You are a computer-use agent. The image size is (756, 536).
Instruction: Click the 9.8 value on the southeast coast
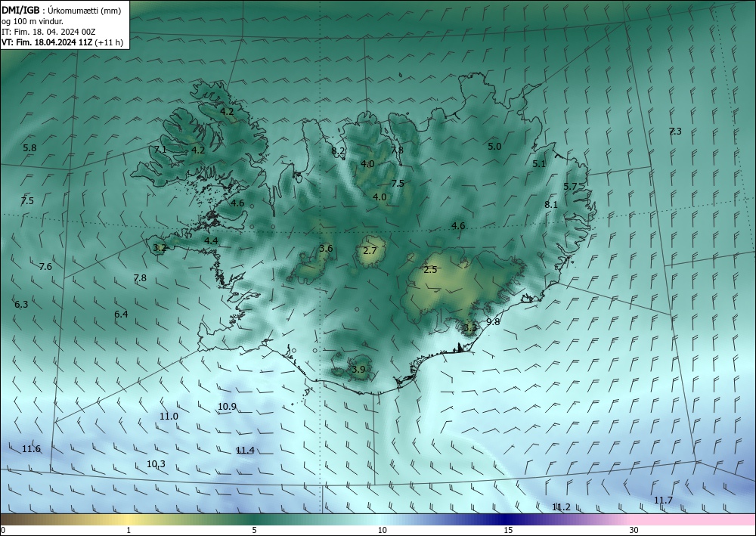493,322
